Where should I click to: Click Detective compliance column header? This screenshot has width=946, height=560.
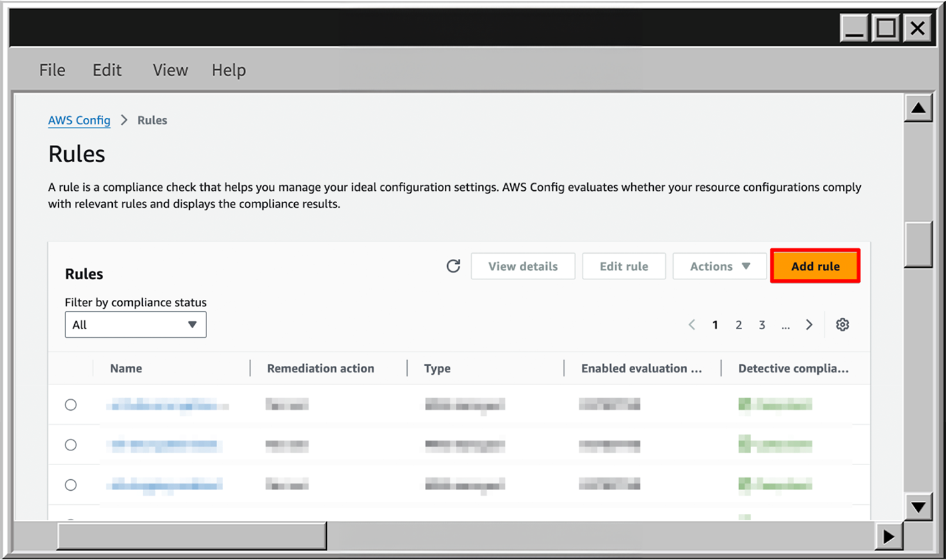click(x=793, y=368)
